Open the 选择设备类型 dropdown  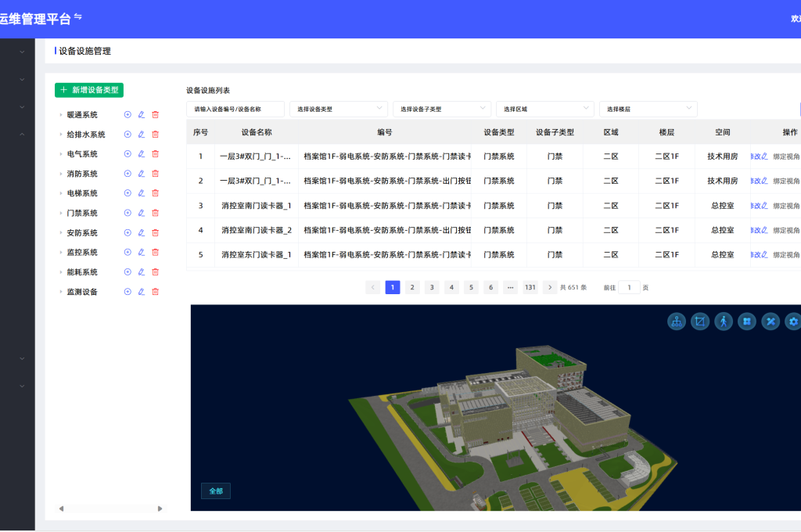(x=338, y=109)
